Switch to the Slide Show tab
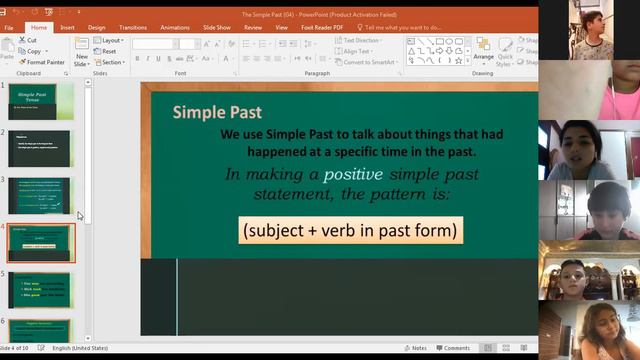The height and width of the screenshot is (360, 640). point(217,27)
